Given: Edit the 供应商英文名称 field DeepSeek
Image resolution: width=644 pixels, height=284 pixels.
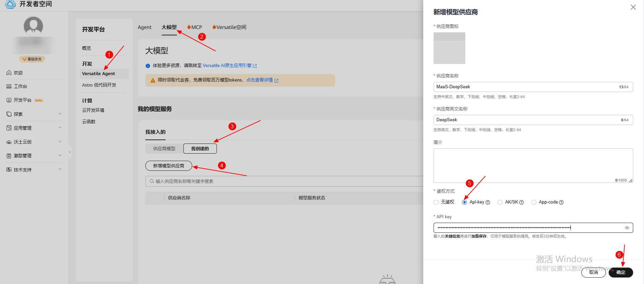Looking at the screenshot, I should [x=533, y=120].
